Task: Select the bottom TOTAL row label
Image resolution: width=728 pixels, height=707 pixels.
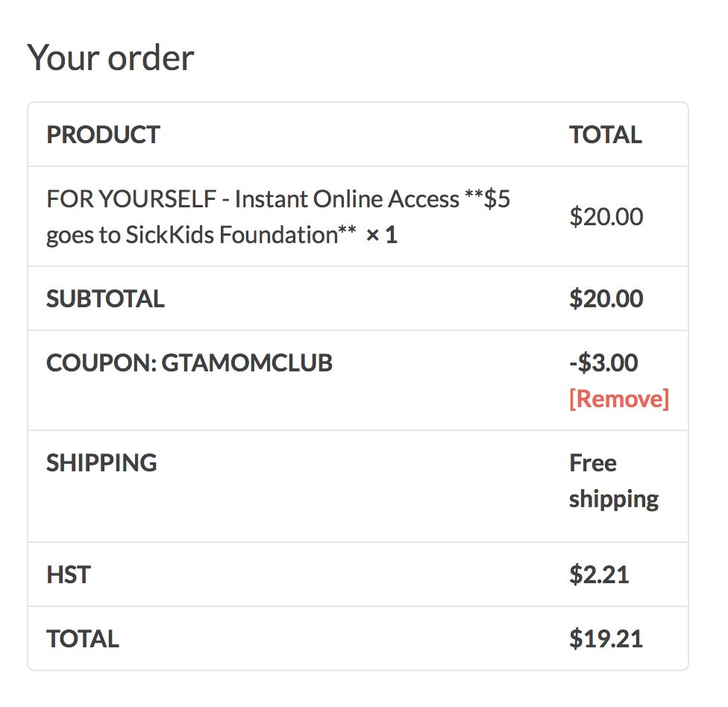Action: (x=83, y=638)
